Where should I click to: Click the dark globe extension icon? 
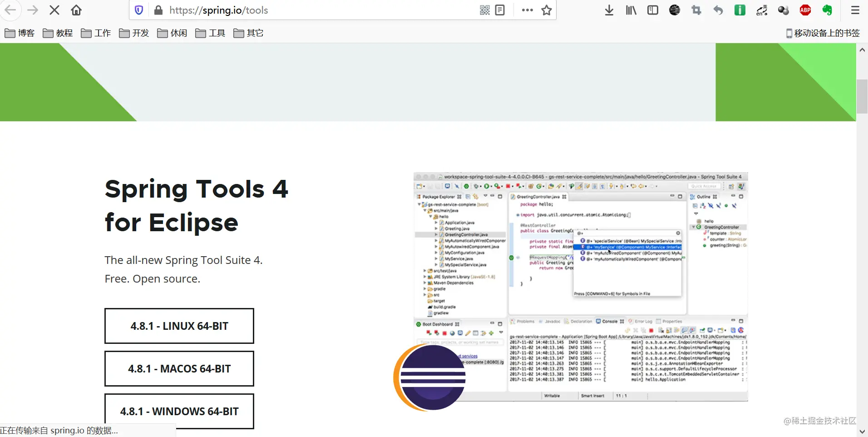coord(675,10)
